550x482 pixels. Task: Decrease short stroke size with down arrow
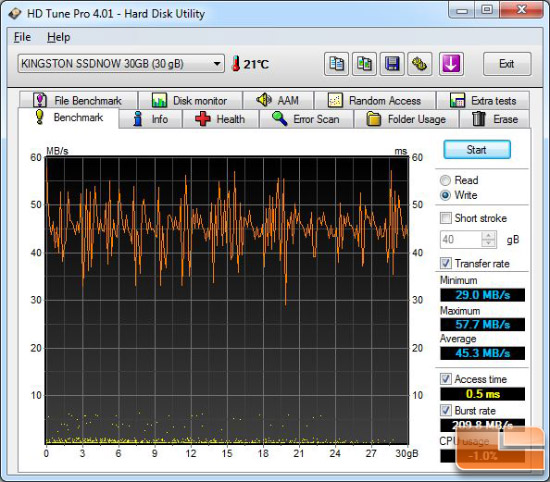click(x=488, y=243)
